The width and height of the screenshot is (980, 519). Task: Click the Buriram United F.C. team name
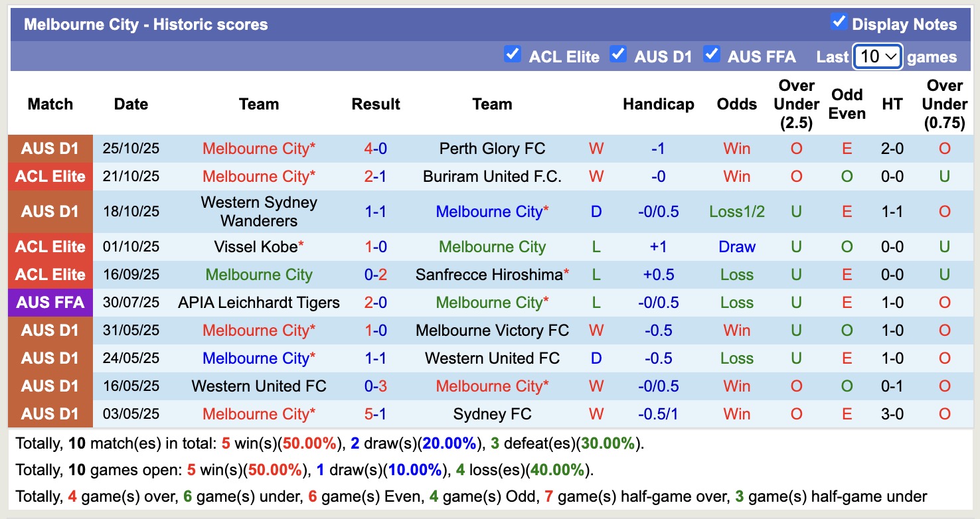coord(491,177)
